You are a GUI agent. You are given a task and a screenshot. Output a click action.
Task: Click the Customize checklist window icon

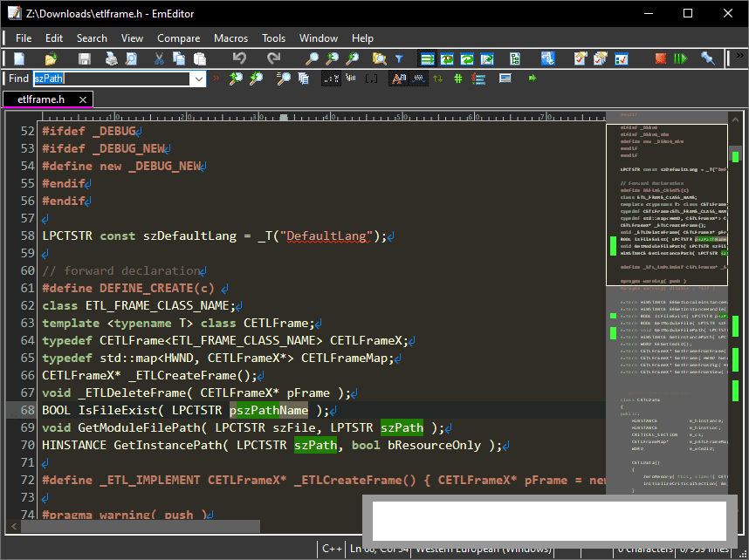[x=621, y=58]
